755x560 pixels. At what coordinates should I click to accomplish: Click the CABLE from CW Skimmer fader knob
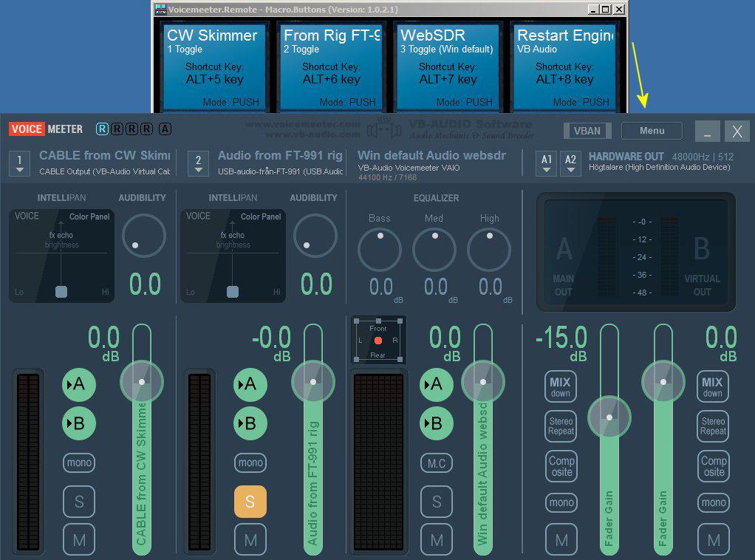click(142, 382)
